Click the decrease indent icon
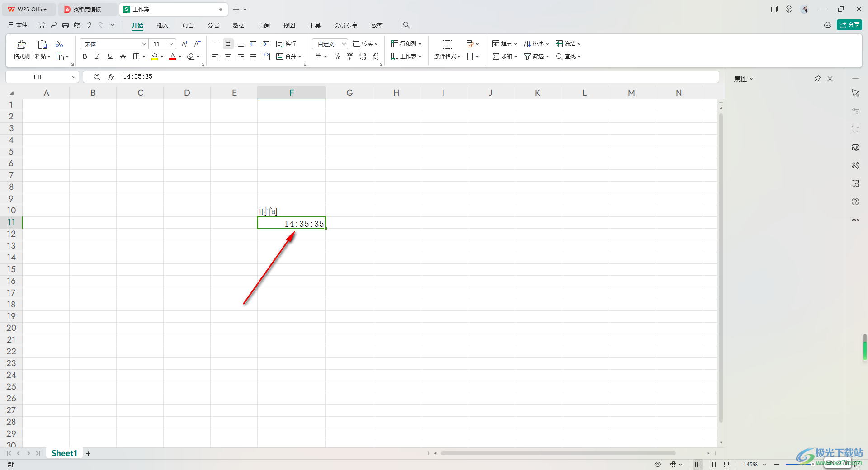The height and width of the screenshot is (470, 868). [x=254, y=44]
